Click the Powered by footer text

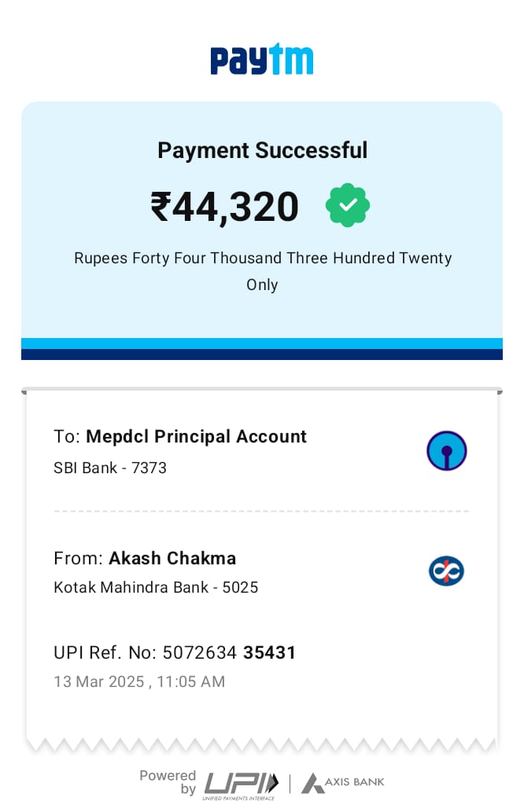pyautogui.click(x=168, y=782)
